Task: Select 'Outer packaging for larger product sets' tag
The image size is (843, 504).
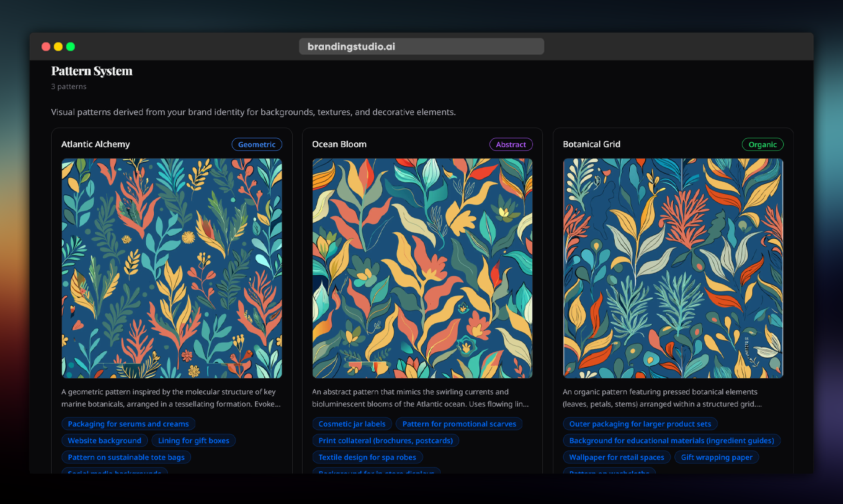Action: point(640,424)
